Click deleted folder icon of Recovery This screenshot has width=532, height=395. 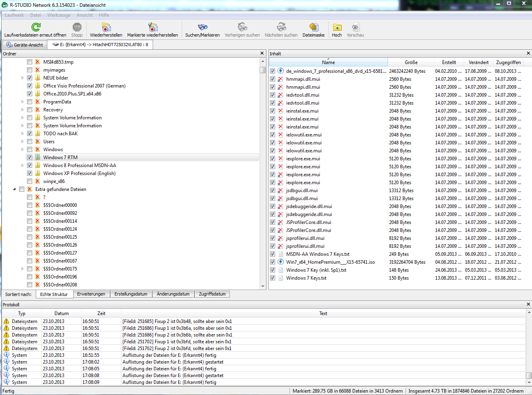click(38, 110)
